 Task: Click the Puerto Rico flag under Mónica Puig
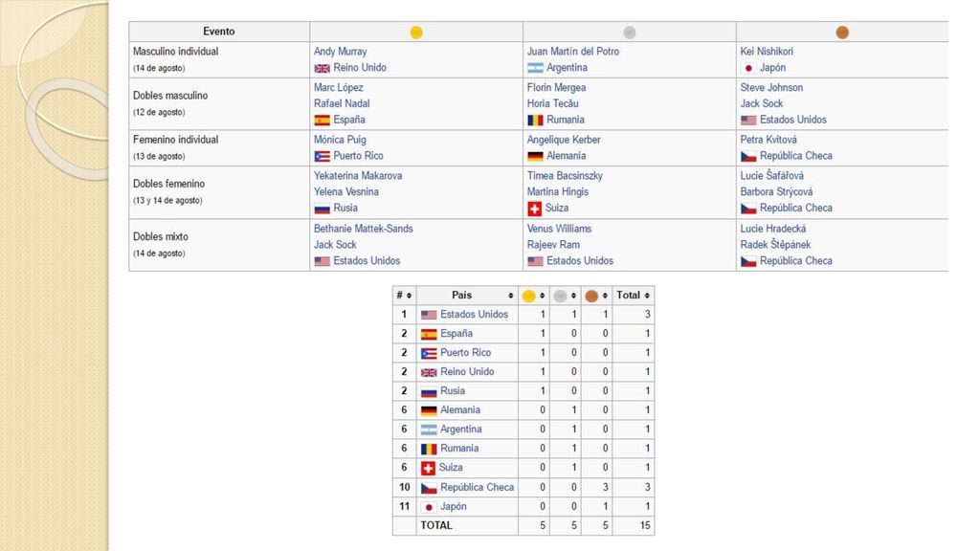coord(322,156)
